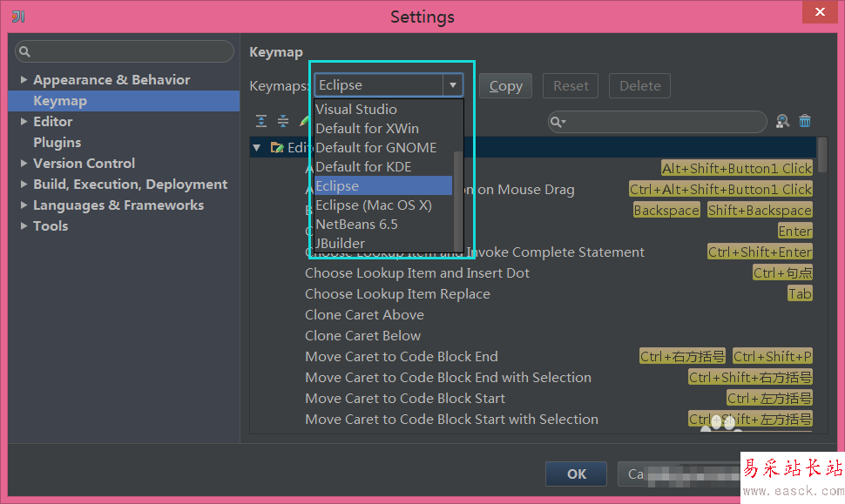Click the Delete keymap button
Image resolution: width=845 pixels, height=504 pixels.
pos(639,86)
